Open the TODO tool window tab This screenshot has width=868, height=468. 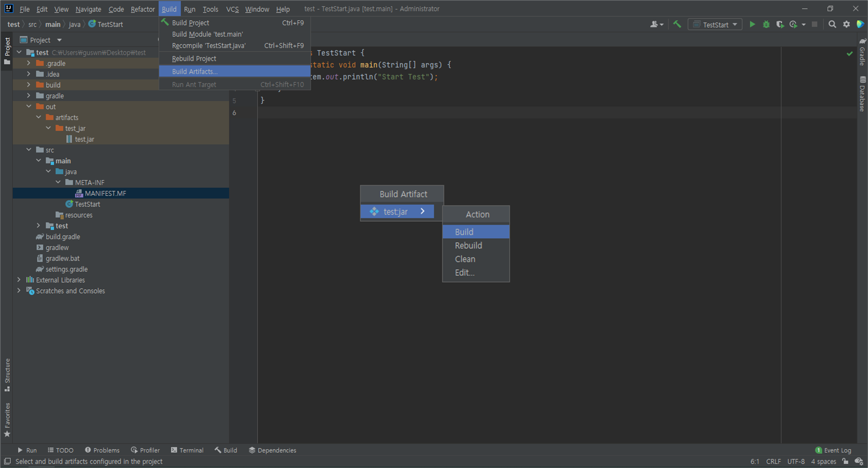tap(61, 450)
